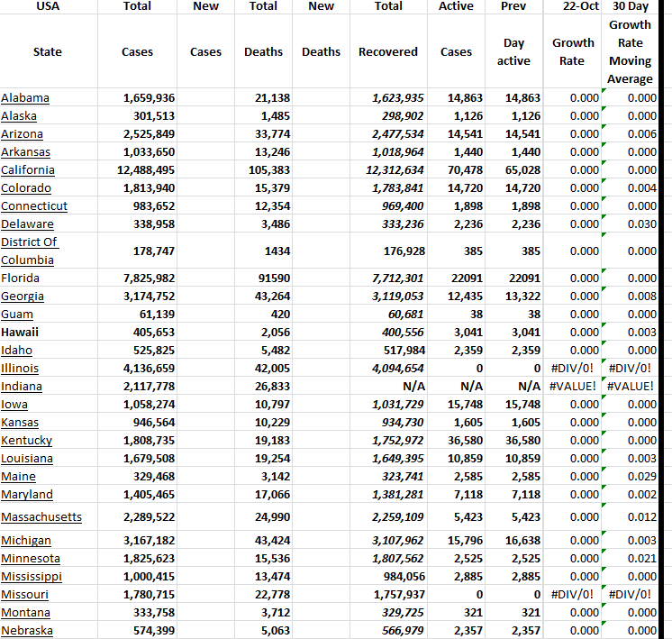Follow the District Of Columbia link

(x=30, y=251)
